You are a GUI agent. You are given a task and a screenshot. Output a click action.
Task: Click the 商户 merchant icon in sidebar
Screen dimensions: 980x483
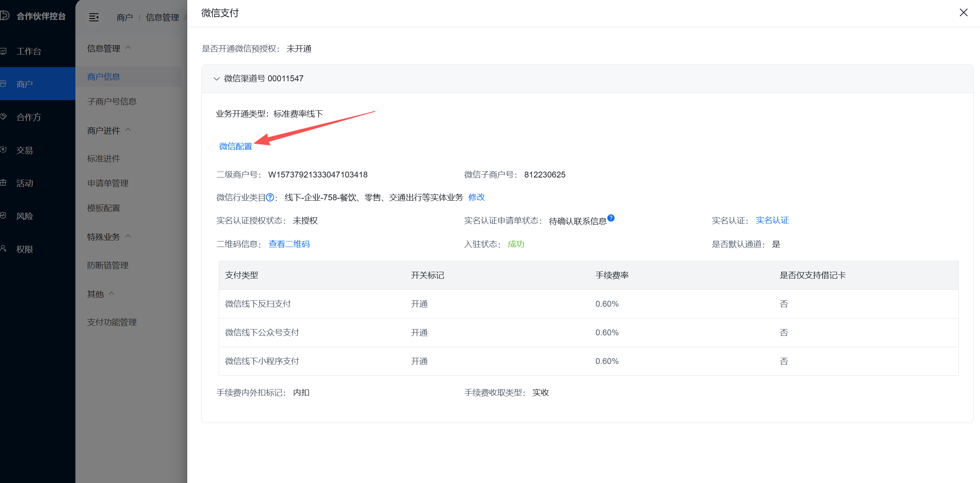[4, 84]
